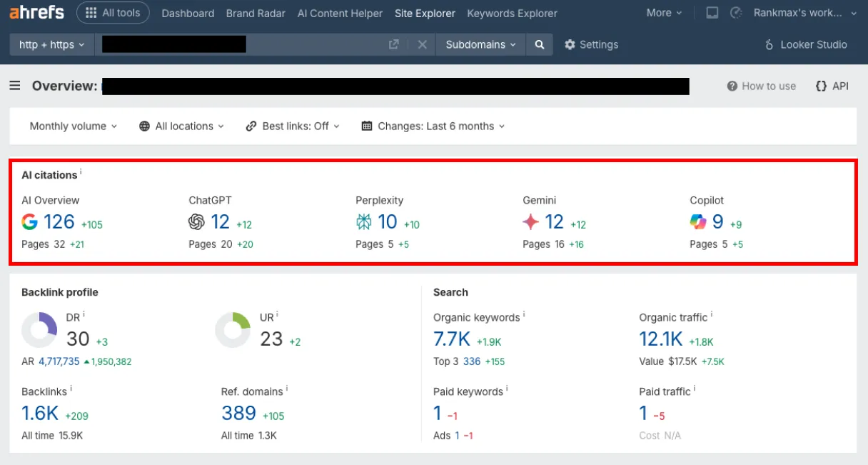
Task: Open the Brand Radar tab
Action: click(256, 13)
